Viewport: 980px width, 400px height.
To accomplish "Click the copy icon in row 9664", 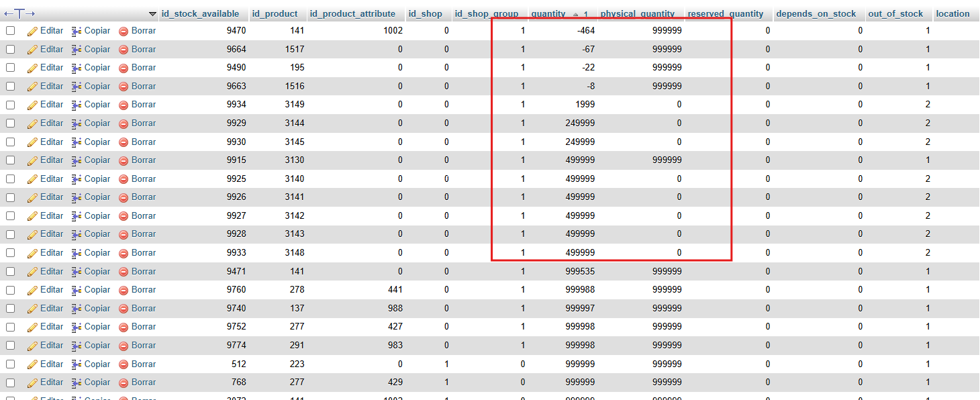I will point(77,50).
